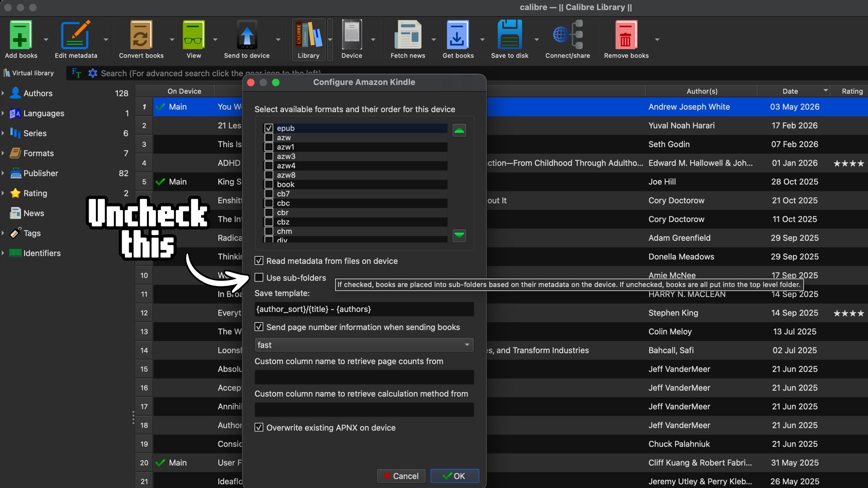Click the Save to disk icon
The width and height of the screenshot is (868, 488).
tap(509, 35)
